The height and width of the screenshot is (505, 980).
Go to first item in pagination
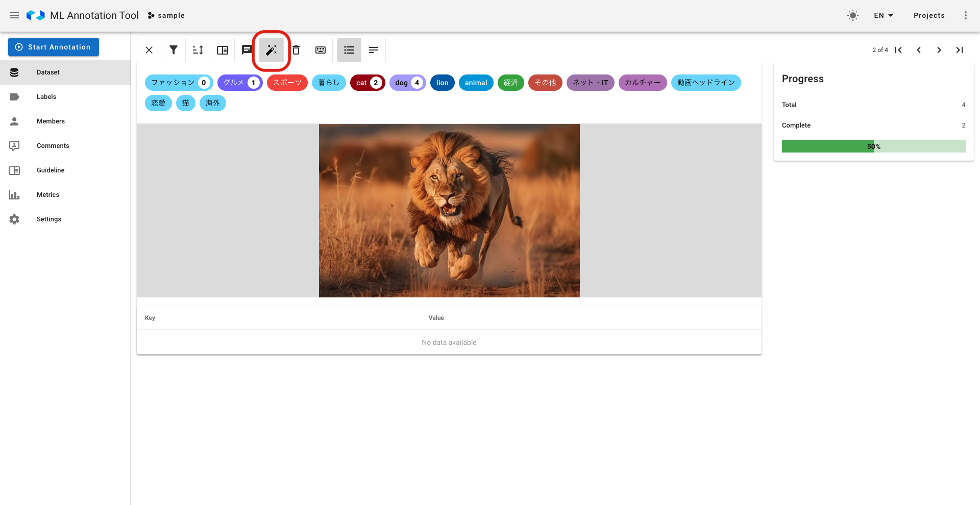click(898, 50)
